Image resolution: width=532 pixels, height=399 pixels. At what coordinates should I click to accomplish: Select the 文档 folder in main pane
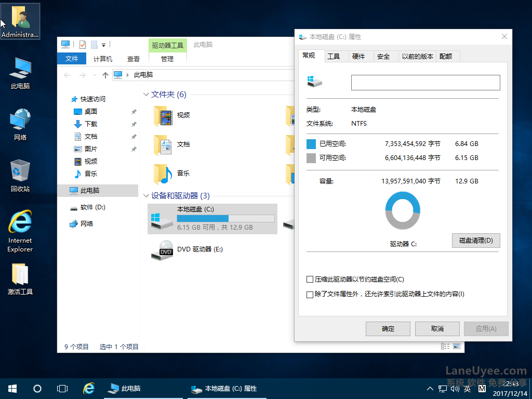(x=172, y=145)
